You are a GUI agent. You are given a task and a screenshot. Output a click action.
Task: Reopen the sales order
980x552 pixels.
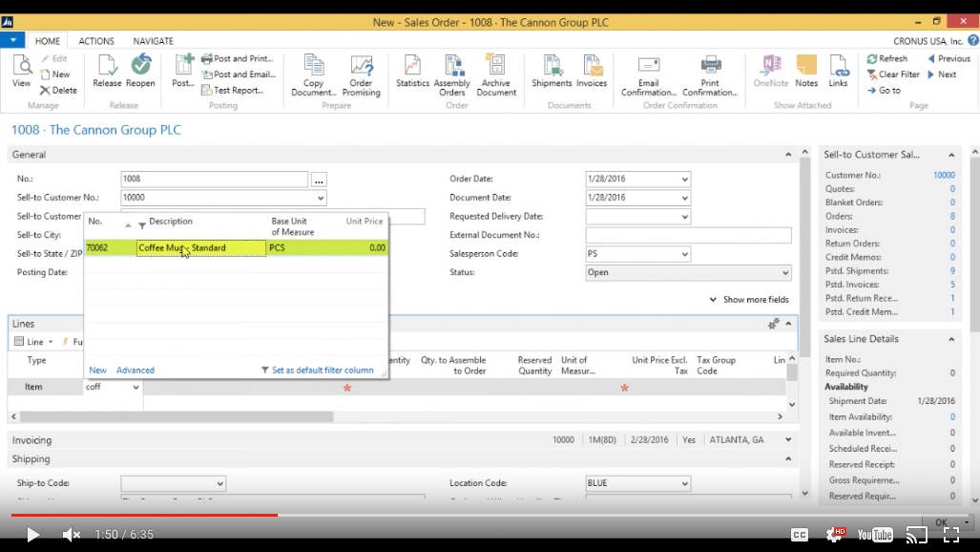[x=140, y=71]
